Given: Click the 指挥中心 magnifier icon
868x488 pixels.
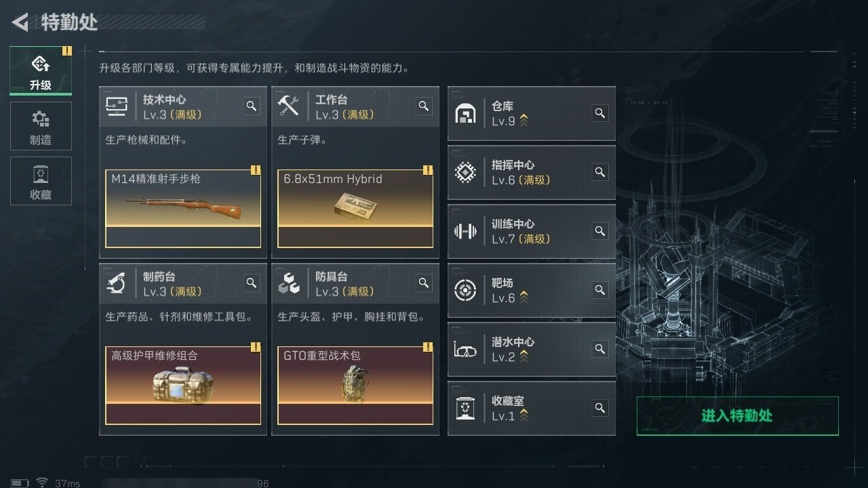Looking at the screenshot, I should click(600, 172).
